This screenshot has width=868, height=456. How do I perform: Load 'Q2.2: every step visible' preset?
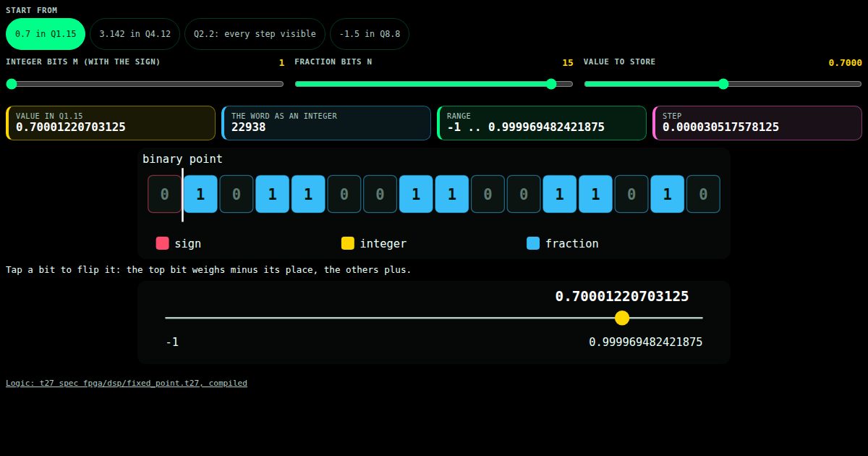tap(255, 34)
